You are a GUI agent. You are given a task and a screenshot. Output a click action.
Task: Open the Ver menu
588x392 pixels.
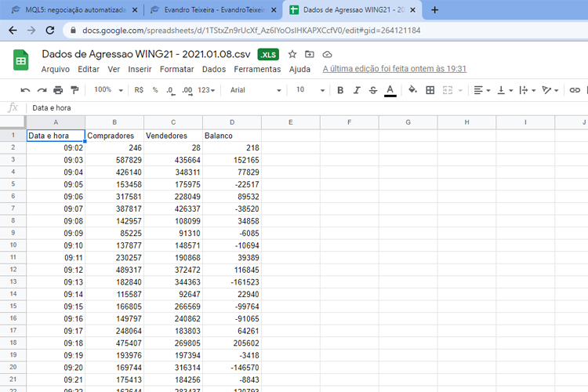pos(114,70)
